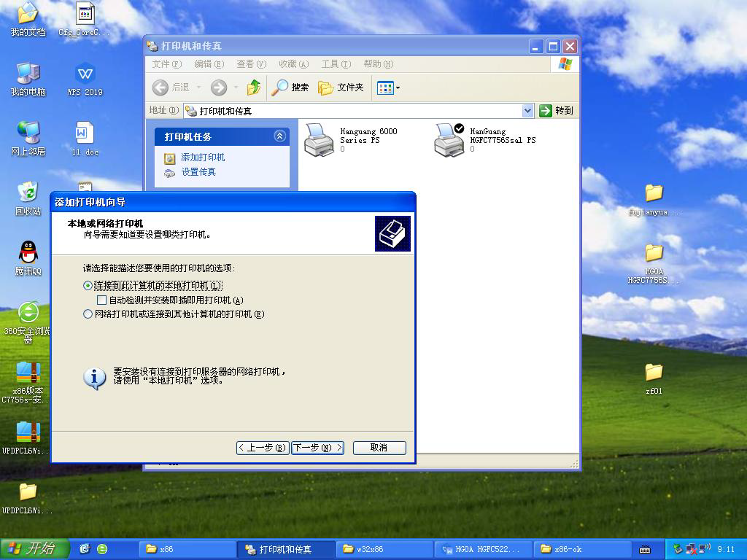Switch to the HGOA HGFC522 taskbar window

[483, 549]
